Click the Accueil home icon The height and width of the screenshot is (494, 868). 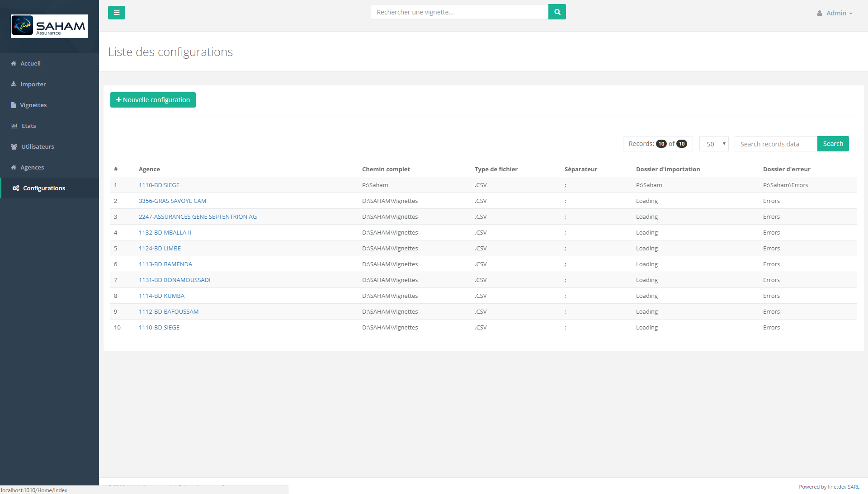pyautogui.click(x=14, y=64)
